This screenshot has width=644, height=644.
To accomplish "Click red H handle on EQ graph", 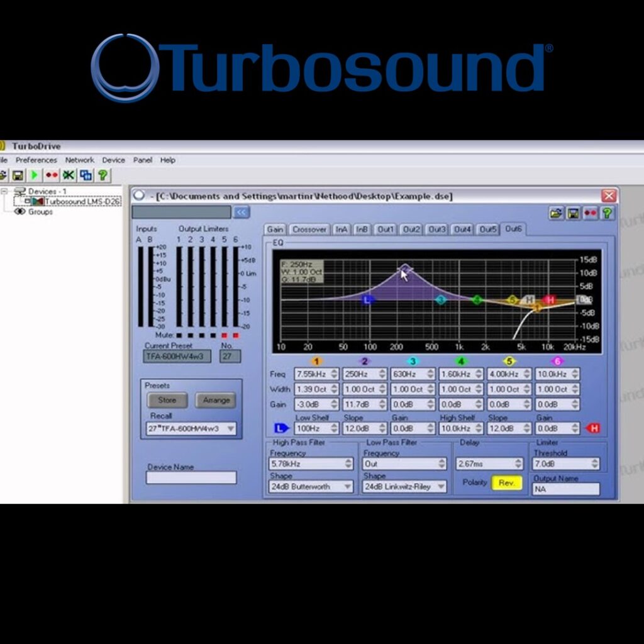I will [550, 300].
